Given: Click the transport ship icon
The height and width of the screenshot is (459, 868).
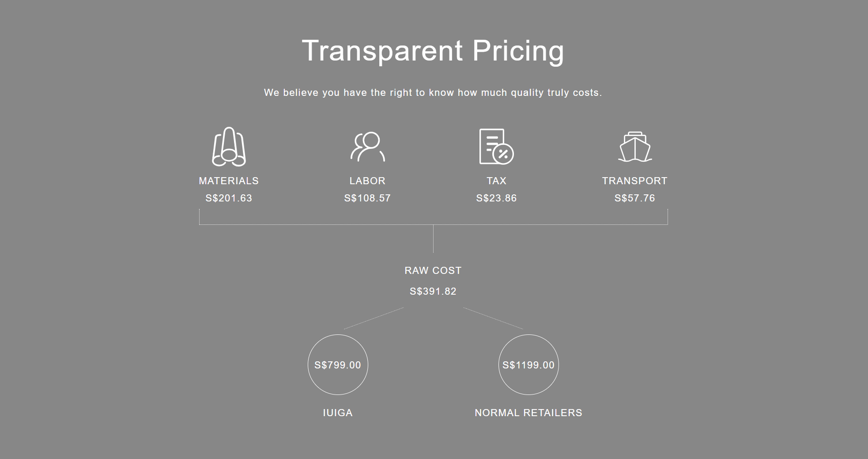Looking at the screenshot, I should pyautogui.click(x=635, y=147).
